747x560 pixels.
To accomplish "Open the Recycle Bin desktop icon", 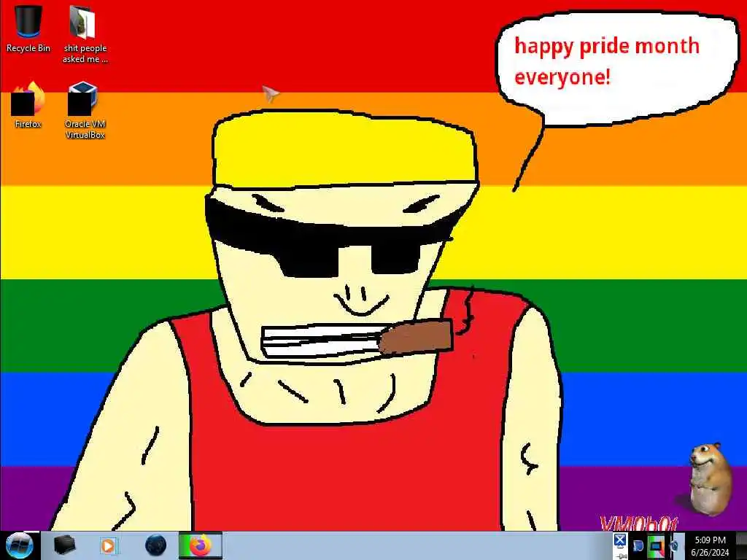I will pyautogui.click(x=28, y=28).
